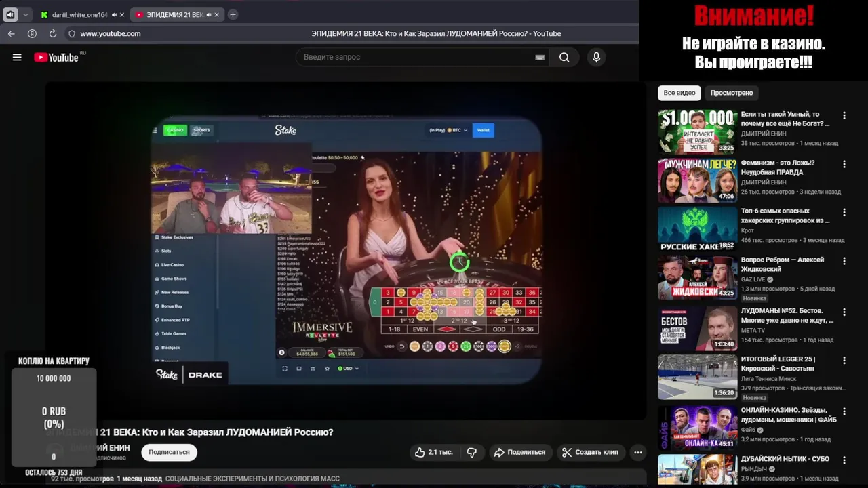
Task: Click channel name 'Лига Тенниса Минск'
Action: (768, 379)
